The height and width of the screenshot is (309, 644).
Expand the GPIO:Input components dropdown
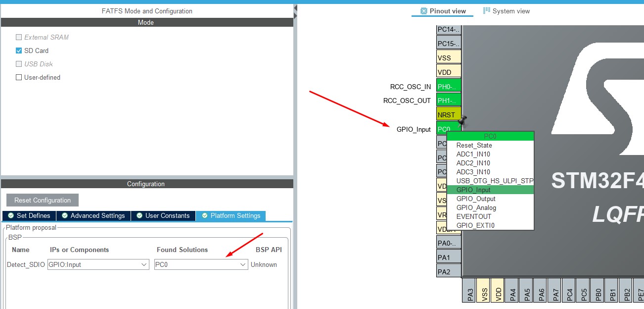point(98,264)
